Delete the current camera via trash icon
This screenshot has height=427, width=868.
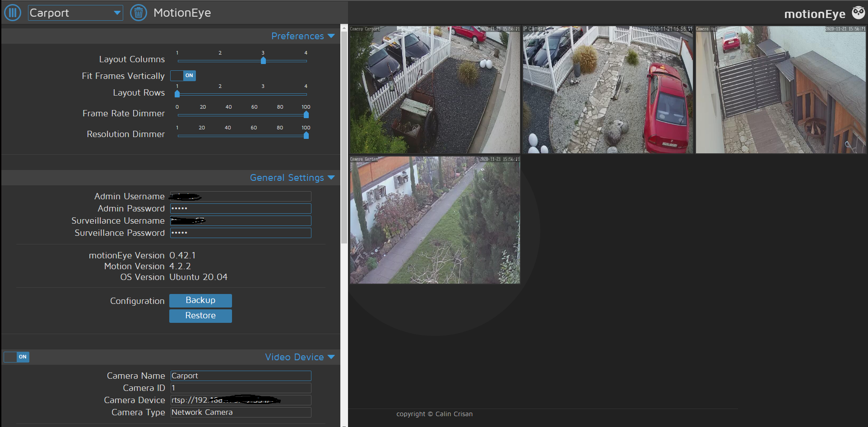(x=139, y=12)
